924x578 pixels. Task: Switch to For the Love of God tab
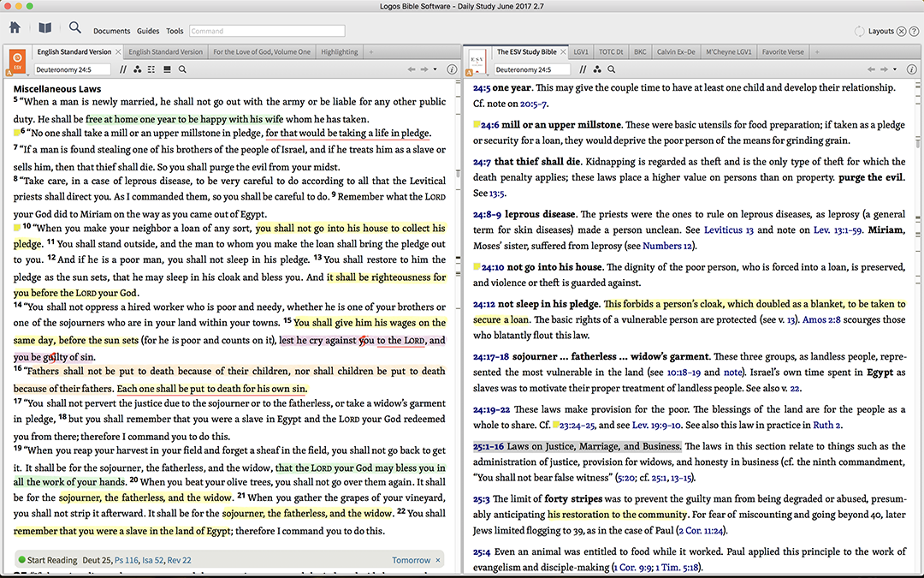pos(262,52)
